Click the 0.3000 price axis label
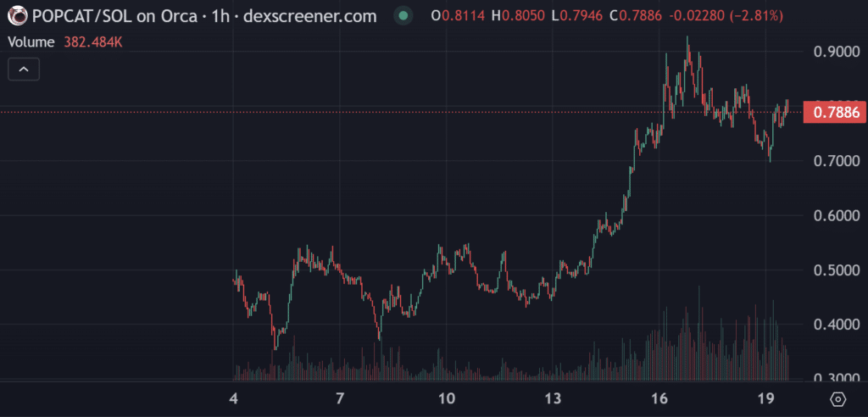The image size is (868, 417). point(834,379)
